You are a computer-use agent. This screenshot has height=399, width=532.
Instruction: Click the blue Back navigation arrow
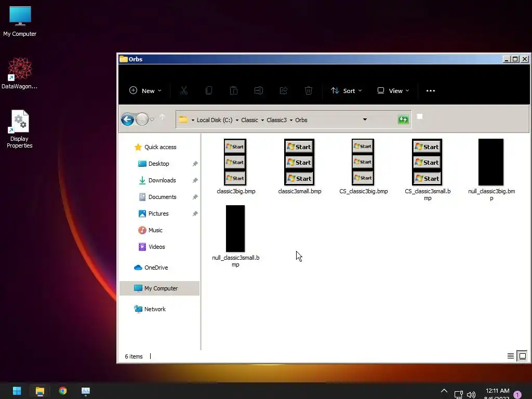click(x=128, y=119)
